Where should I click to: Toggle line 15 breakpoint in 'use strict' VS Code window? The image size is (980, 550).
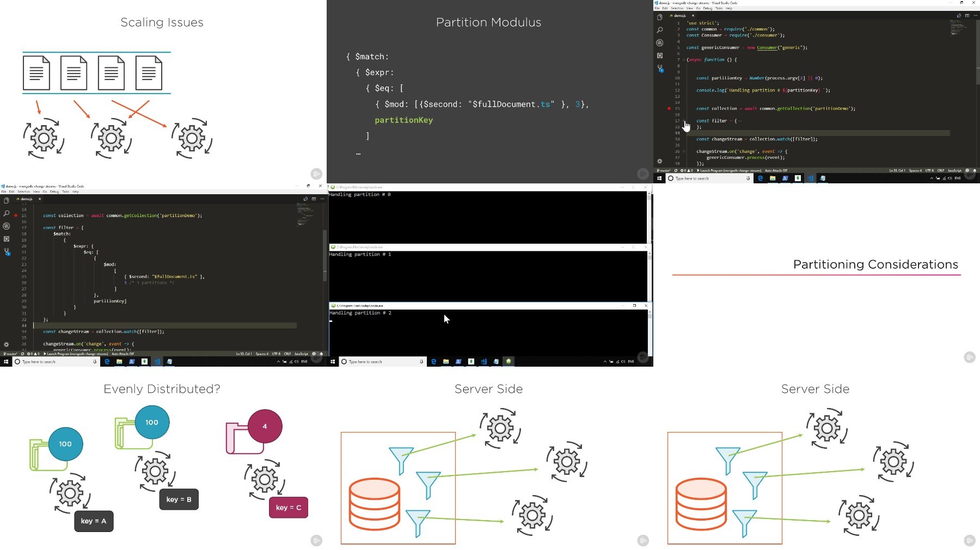point(669,108)
